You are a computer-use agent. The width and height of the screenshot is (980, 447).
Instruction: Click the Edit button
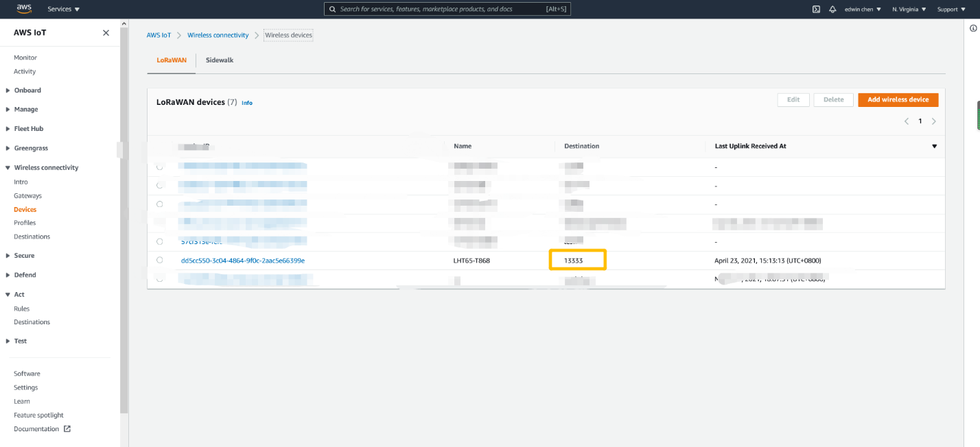[793, 99]
